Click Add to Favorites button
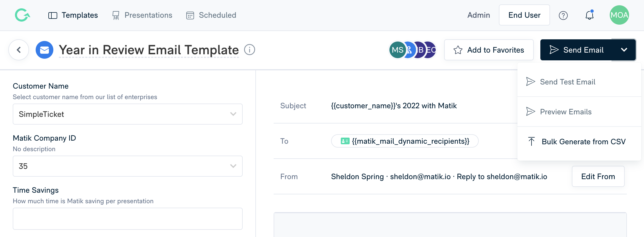644x237 pixels. click(489, 50)
